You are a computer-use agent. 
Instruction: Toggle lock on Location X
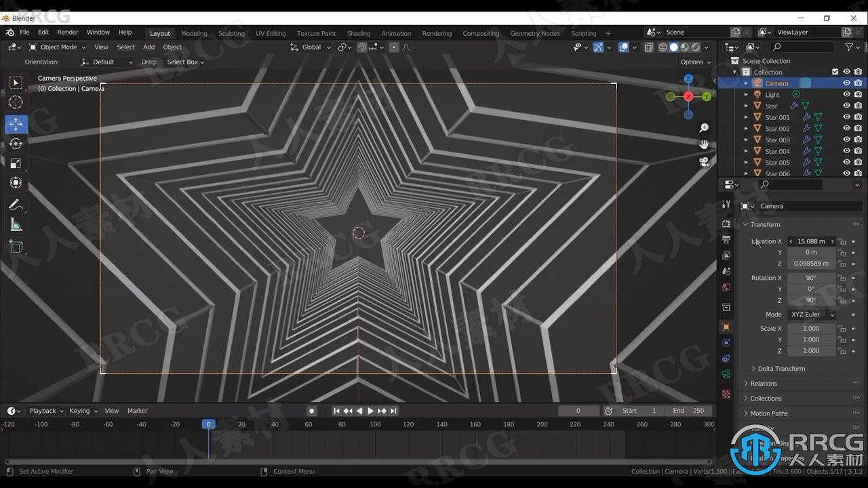tap(842, 241)
